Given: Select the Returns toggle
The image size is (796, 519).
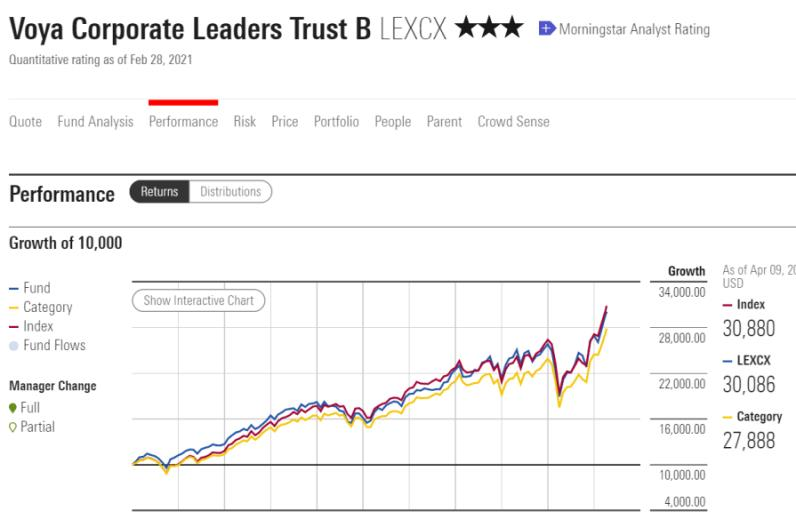Looking at the screenshot, I should [159, 191].
